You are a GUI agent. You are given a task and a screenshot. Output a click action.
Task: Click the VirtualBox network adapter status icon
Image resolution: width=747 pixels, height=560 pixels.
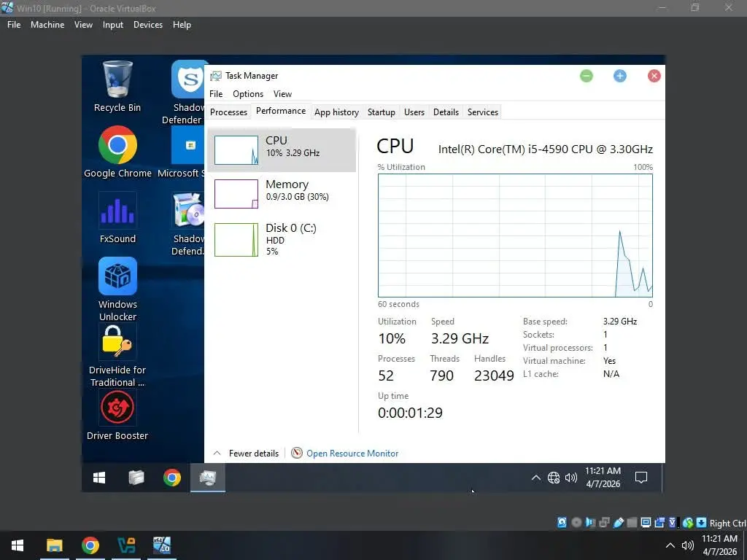point(604,522)
